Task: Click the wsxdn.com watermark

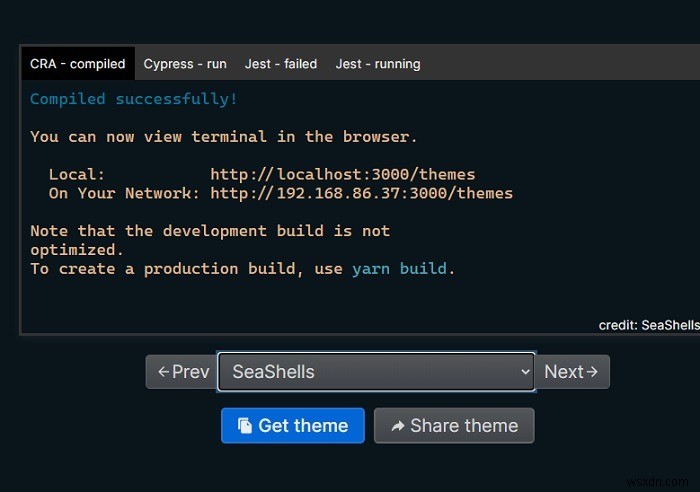Action: [x=657, y=482]
